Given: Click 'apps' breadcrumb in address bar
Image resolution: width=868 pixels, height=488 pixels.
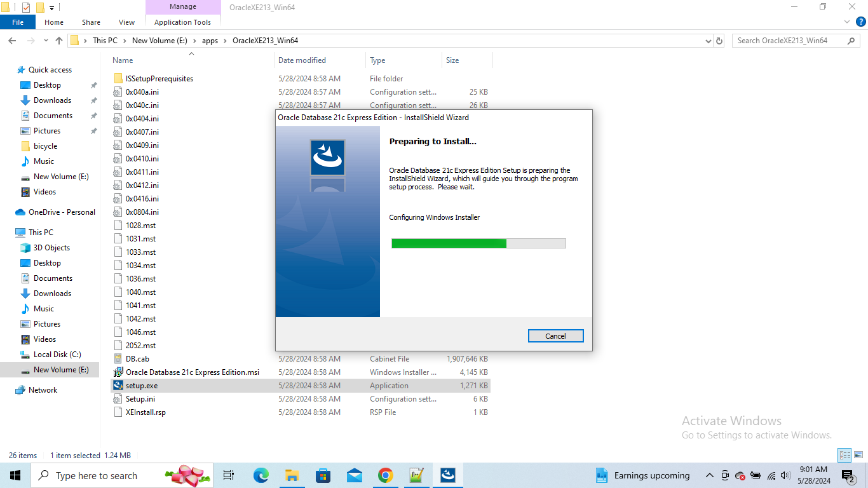Looking at the screenshot, I should [210, 41].
